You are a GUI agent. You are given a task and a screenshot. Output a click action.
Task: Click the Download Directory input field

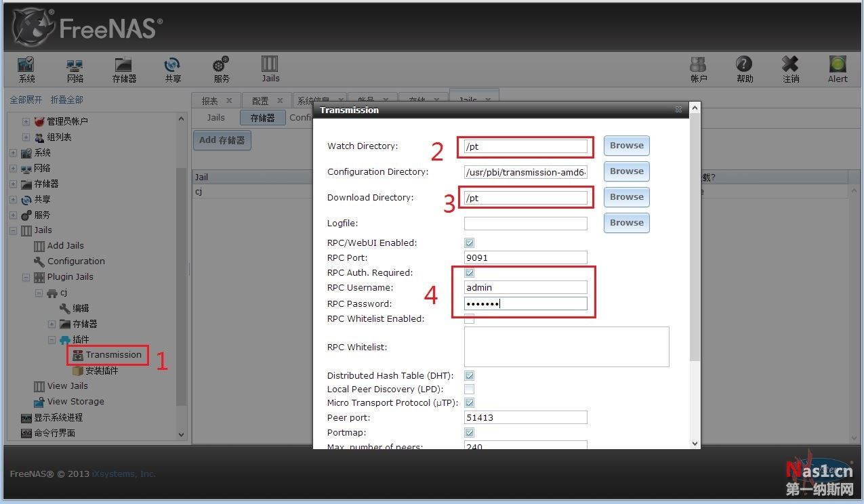(526, 198)
